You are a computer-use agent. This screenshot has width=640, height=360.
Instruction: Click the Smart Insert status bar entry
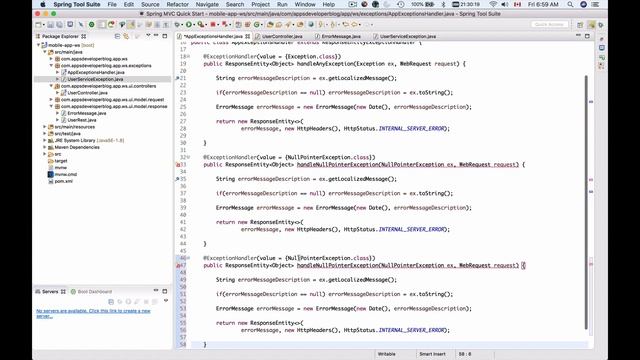432,354
